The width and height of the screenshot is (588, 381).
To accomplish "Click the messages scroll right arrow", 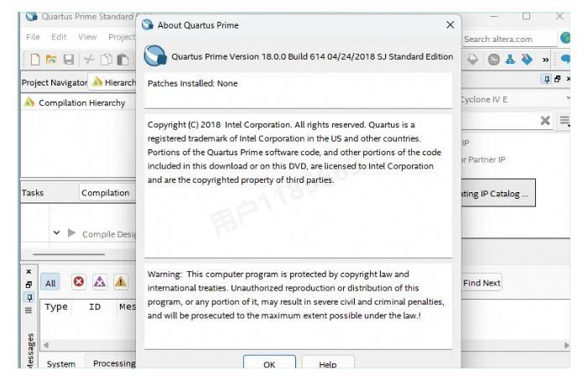I will [x=566, y=345].
